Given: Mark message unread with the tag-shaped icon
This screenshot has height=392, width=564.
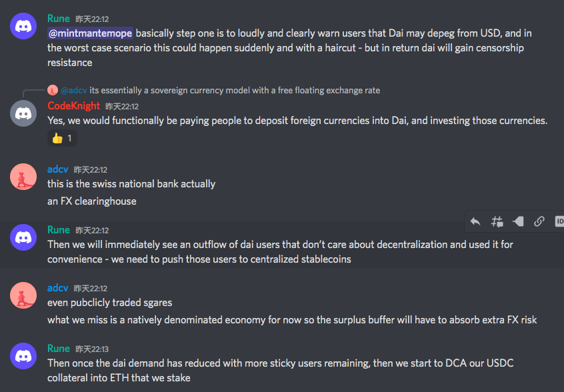Looking at the screenshot, I should [x=518, y=222].
